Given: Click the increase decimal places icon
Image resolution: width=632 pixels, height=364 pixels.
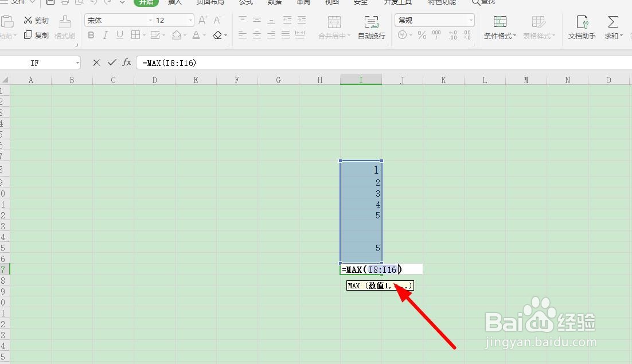Looking at the screenshot, I should (x=452, y=35).
